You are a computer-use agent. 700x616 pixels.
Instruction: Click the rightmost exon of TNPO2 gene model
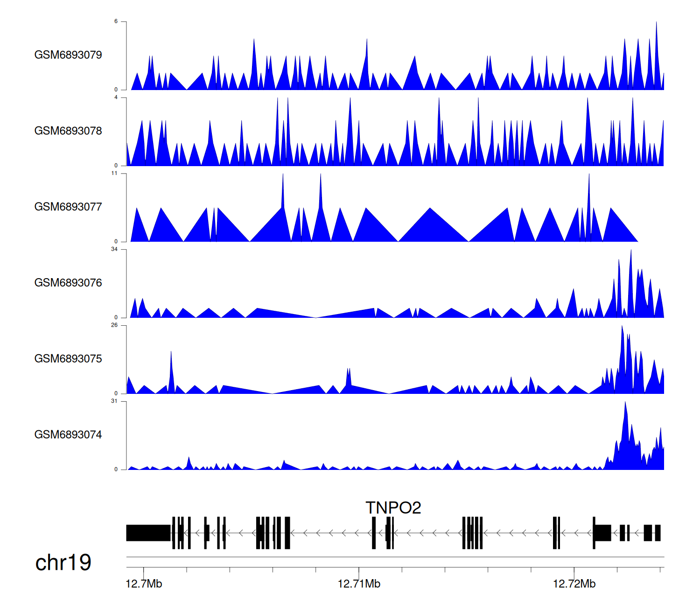(x=658, y=533)
